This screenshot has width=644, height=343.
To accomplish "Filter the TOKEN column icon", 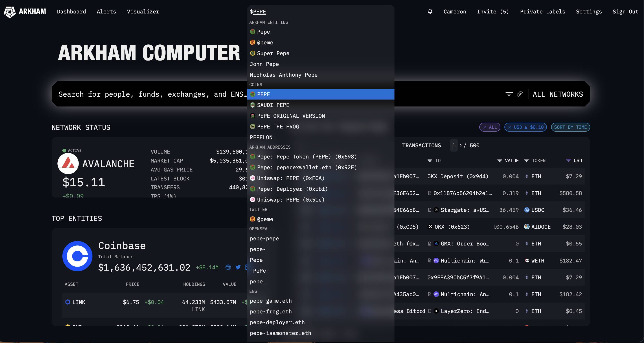I will point(526,160).
